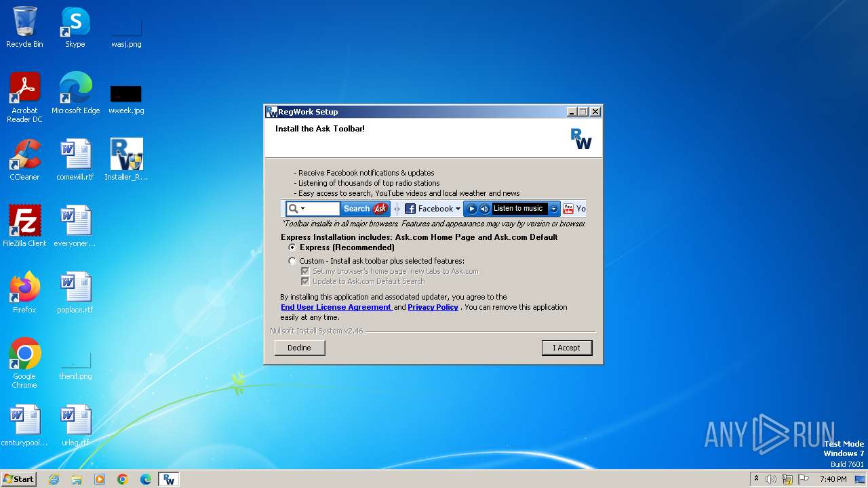The image size is (868, 488).
Task: Show hidden tray icons arrow
Action: tap(756, 479)
